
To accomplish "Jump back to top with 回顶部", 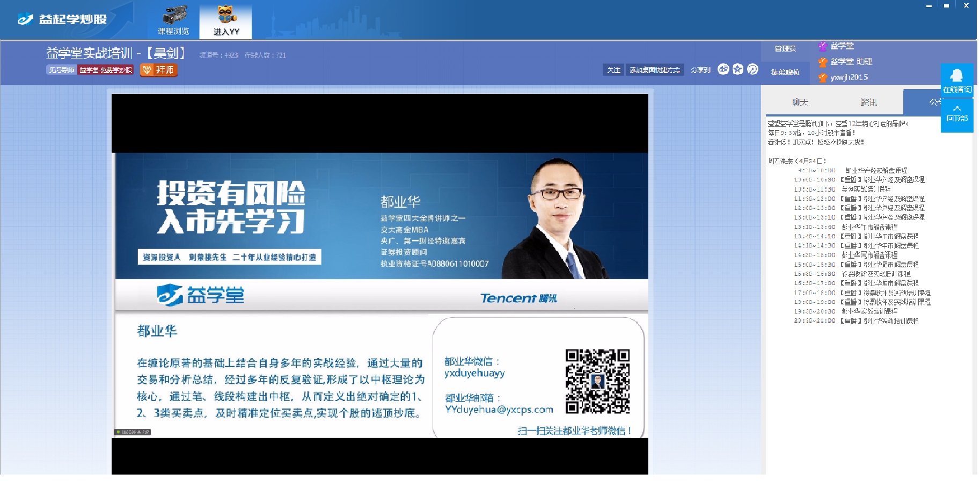I will 957,114.
